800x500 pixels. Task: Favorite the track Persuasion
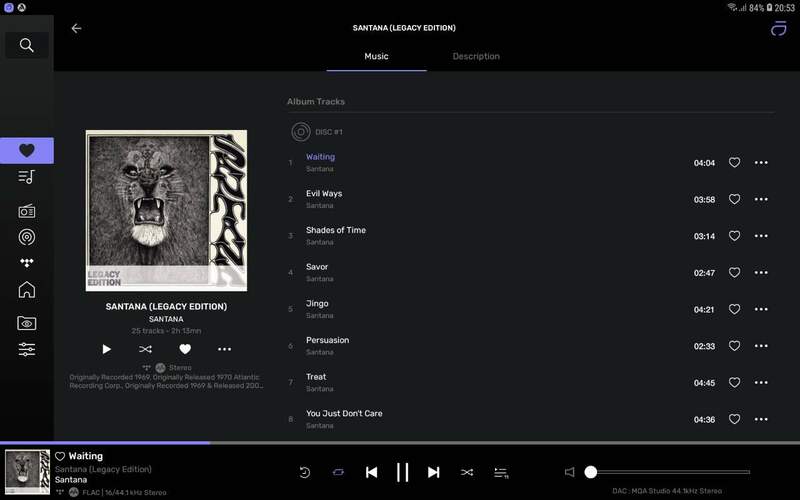click(734, 346)
